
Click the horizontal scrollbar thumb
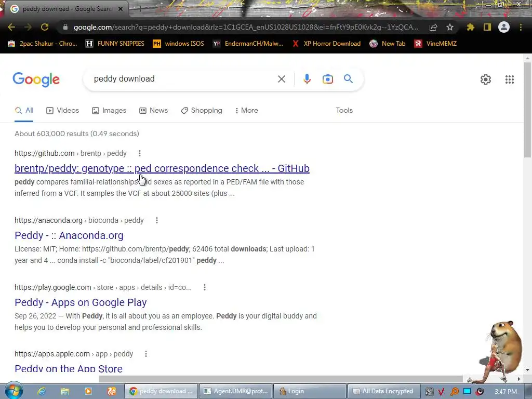pos(281,379)
